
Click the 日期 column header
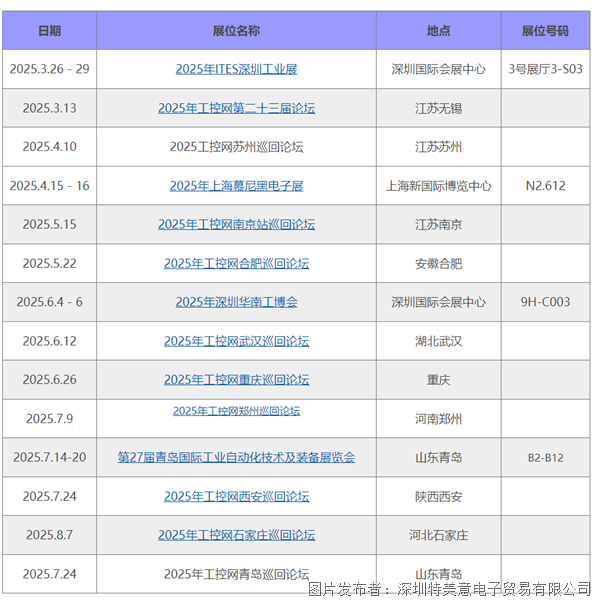(49, 31)
